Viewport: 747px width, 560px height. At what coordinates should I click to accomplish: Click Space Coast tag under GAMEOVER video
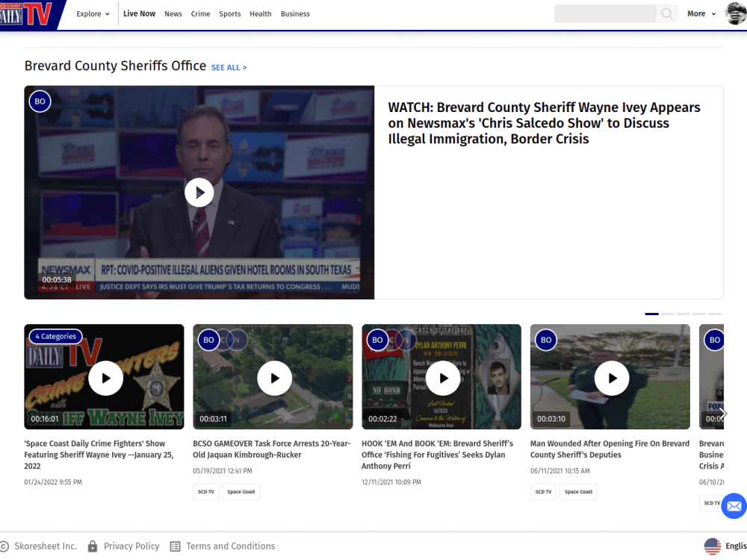241,491
